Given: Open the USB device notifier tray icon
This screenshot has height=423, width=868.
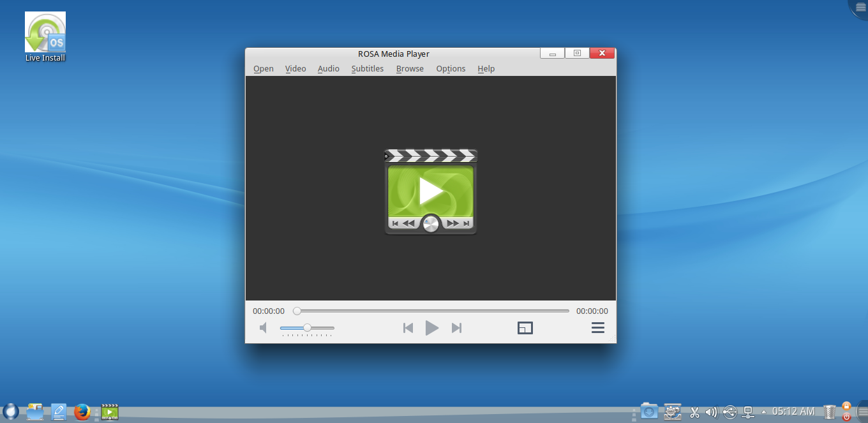Looking at the screenshot, I should (730, 412).
